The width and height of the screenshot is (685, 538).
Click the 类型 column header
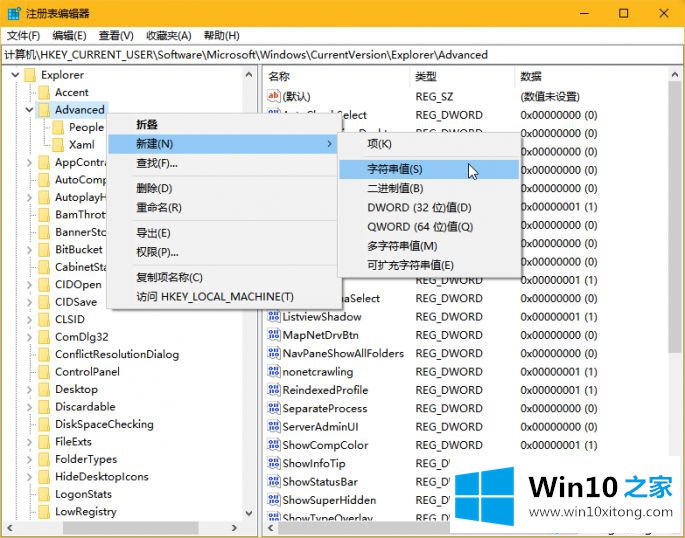462,76
